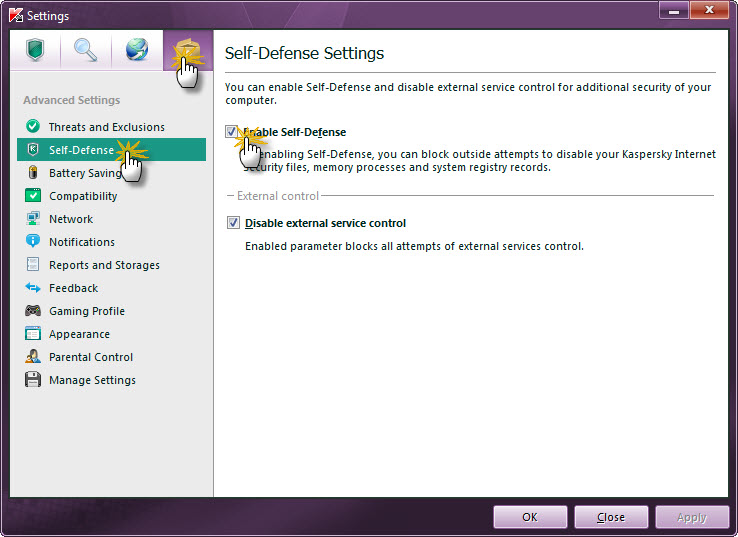Click the External control group label

tap(278, 196)
